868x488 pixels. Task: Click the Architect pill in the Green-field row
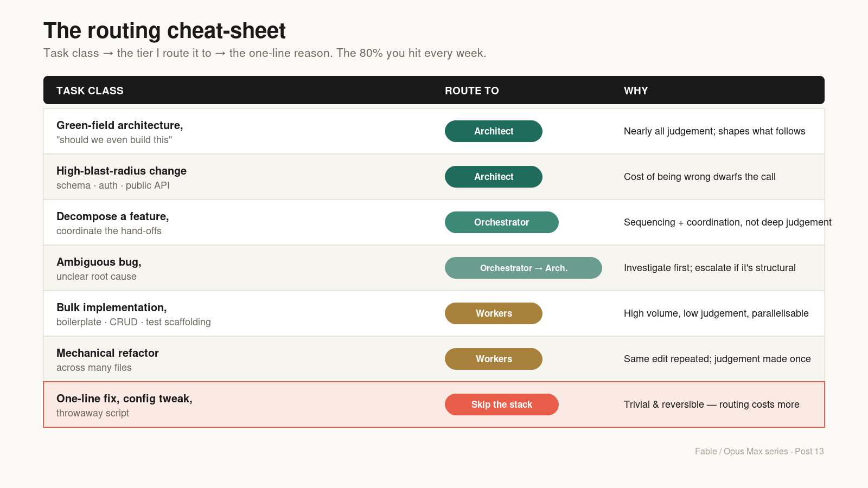[x=494, y=131]
